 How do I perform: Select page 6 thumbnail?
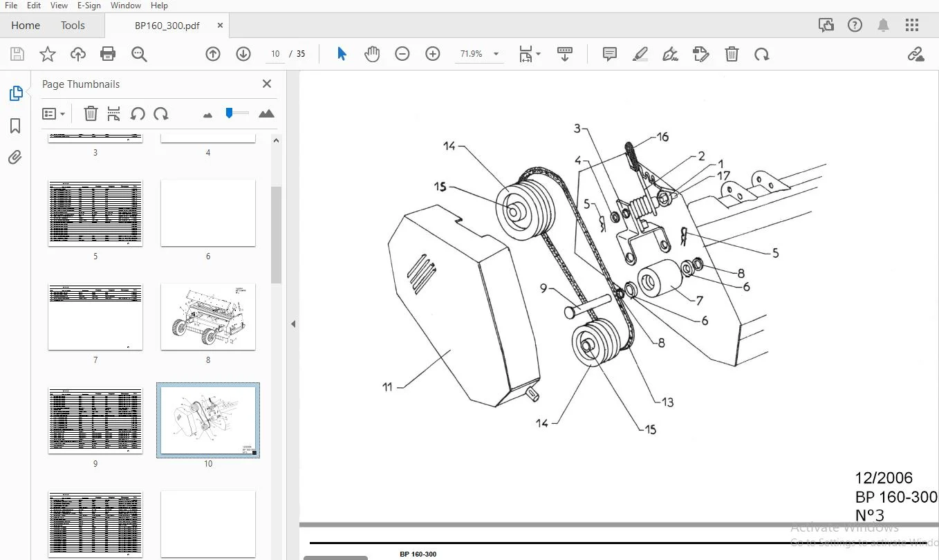(x=208, y=213)
